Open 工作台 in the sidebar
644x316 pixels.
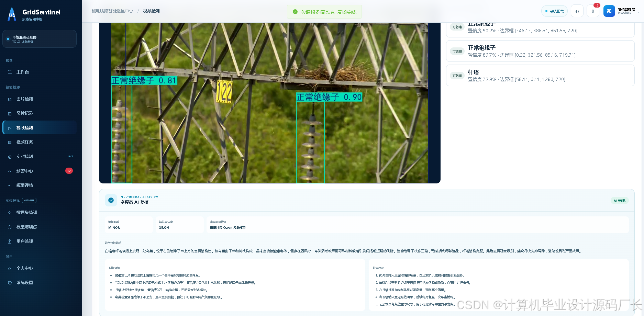click(x=40, y=72)
